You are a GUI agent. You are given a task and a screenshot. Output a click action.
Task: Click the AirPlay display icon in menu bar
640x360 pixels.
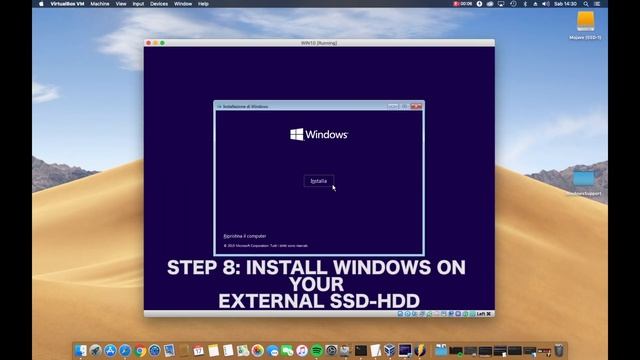tap(501, 4)
